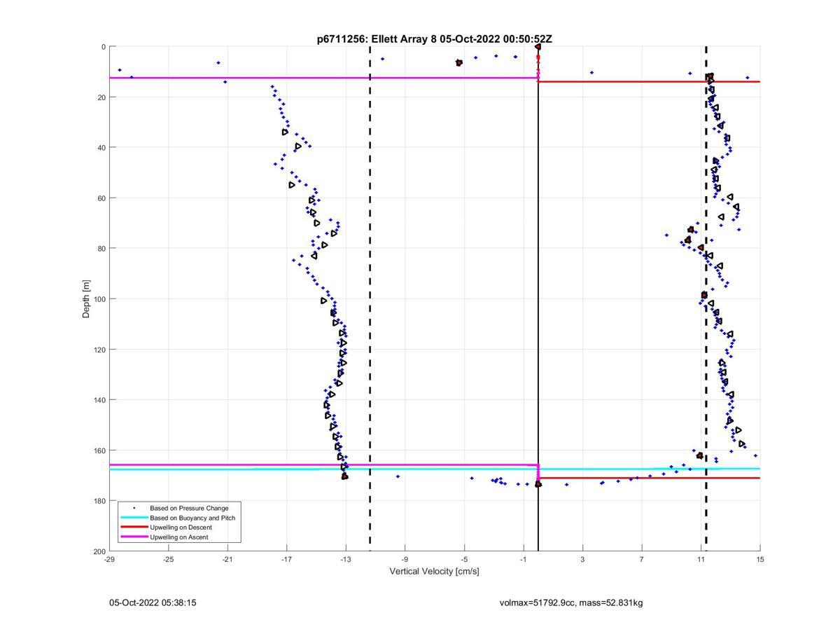Viewport: 840px width, 620px height.
Task: Click the 'Upwelling on Ascent' legend entry
Action: (x=178, y=537)
